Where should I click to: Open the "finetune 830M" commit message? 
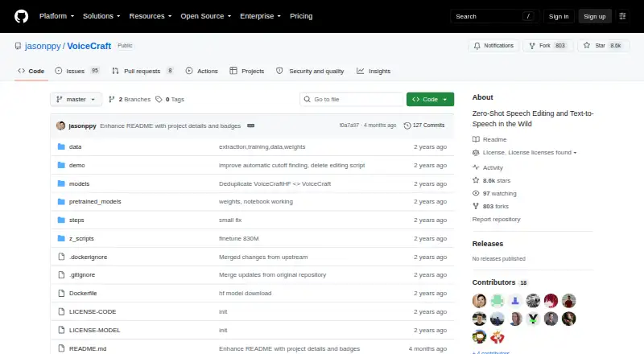tap(238, 239)
